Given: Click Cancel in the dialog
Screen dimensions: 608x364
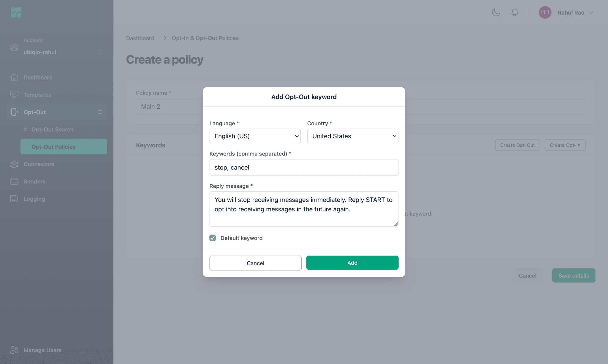Looking at the screenshot, I should (255, 263).
